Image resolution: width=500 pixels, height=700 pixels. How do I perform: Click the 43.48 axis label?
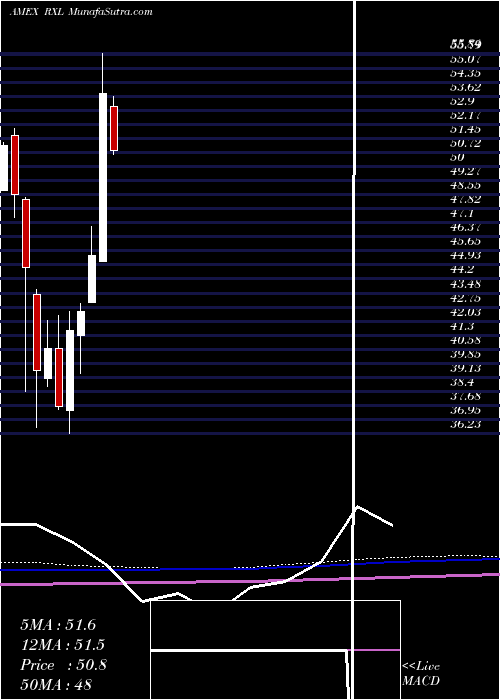[465, 283]
